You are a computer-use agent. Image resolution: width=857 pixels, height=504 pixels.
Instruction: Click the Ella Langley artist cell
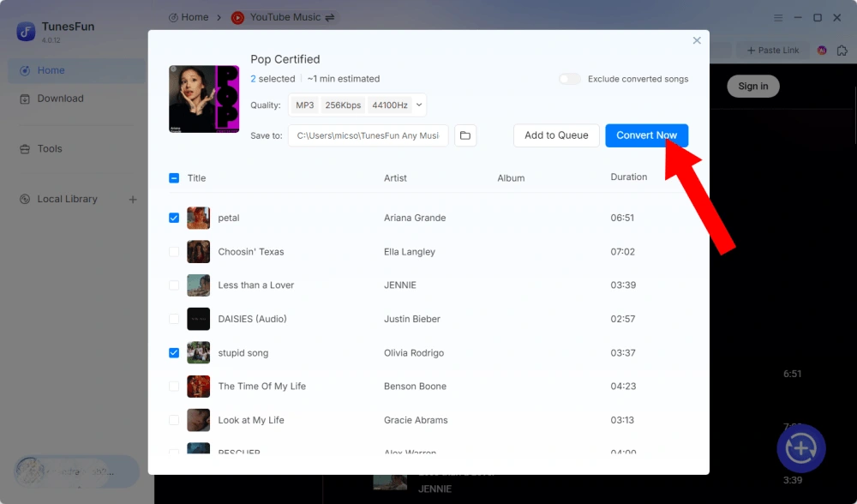[410, 252]
